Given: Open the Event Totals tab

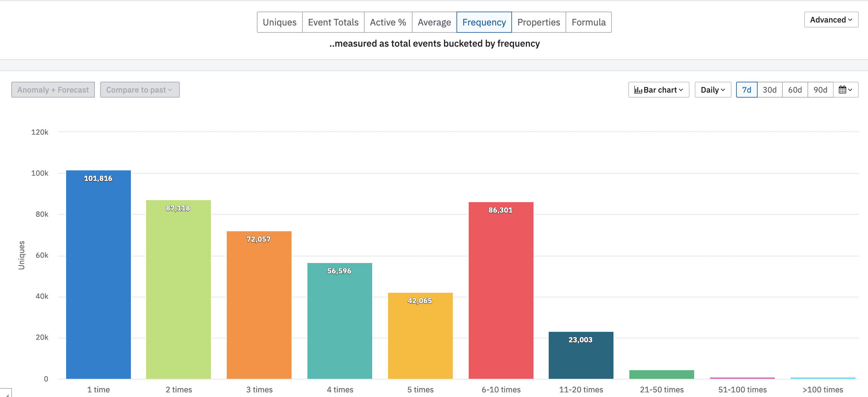Looking at the screenshot, I should click(x=333, y=22).
